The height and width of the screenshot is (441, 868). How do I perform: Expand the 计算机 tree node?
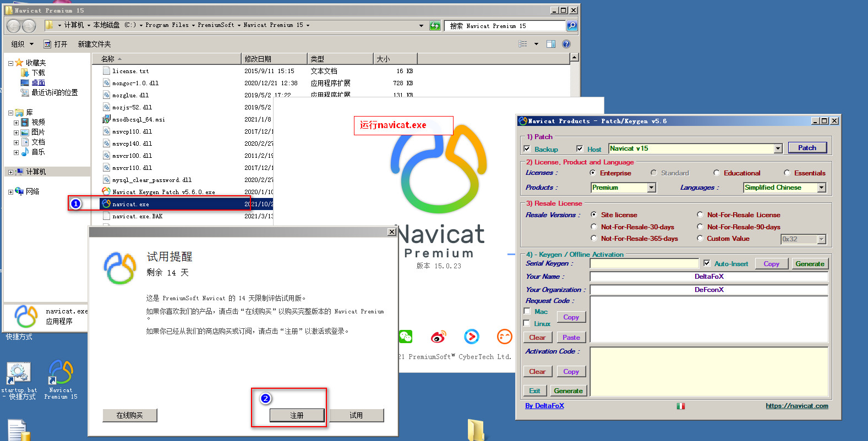(10, 172)
